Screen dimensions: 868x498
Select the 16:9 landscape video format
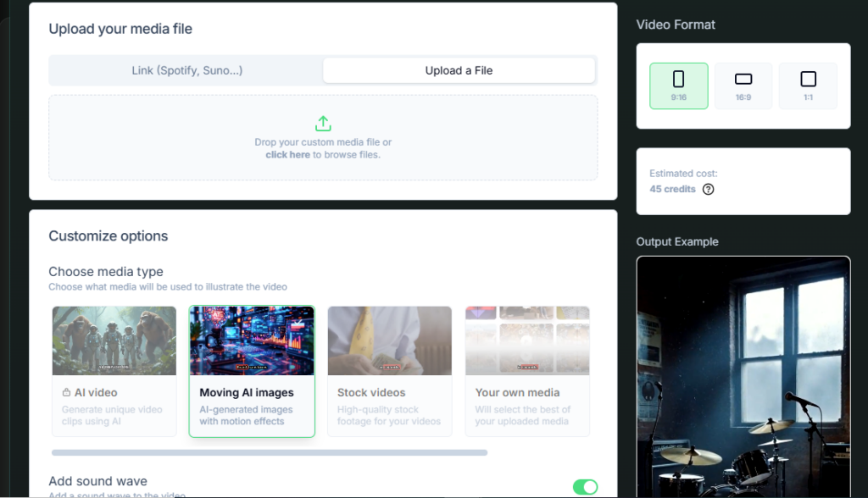point(743,86)
